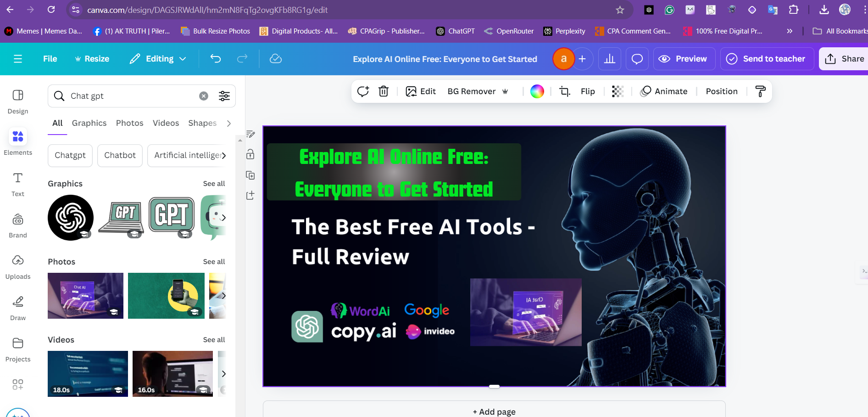Show more Photos results arrow
The height and width of the screenshot is (417, 868).
point(223,296)
